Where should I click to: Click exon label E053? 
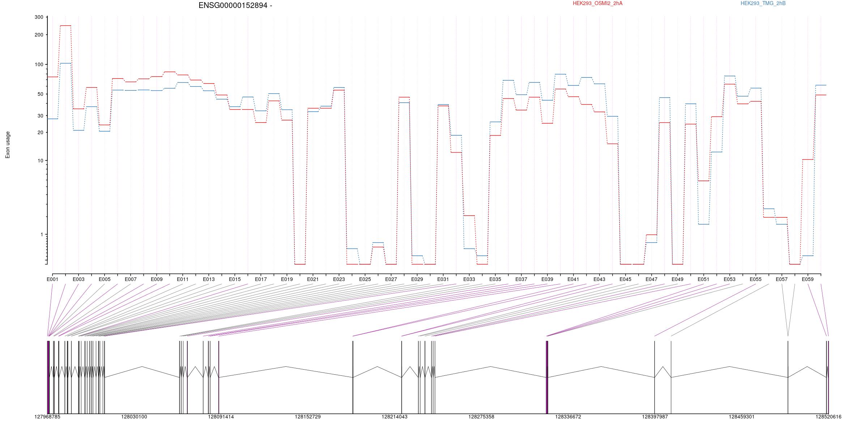click(x=729, y=279)
